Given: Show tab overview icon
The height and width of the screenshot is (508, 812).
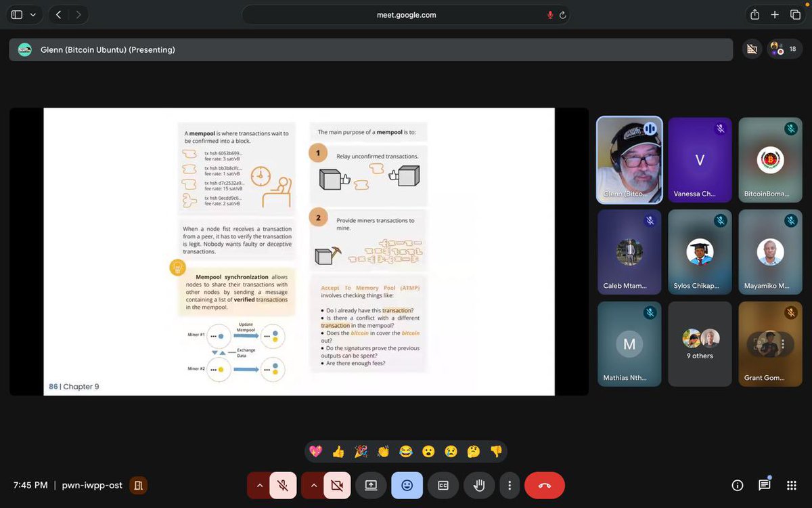Looking at the screenshot, I should pos(795,14).
